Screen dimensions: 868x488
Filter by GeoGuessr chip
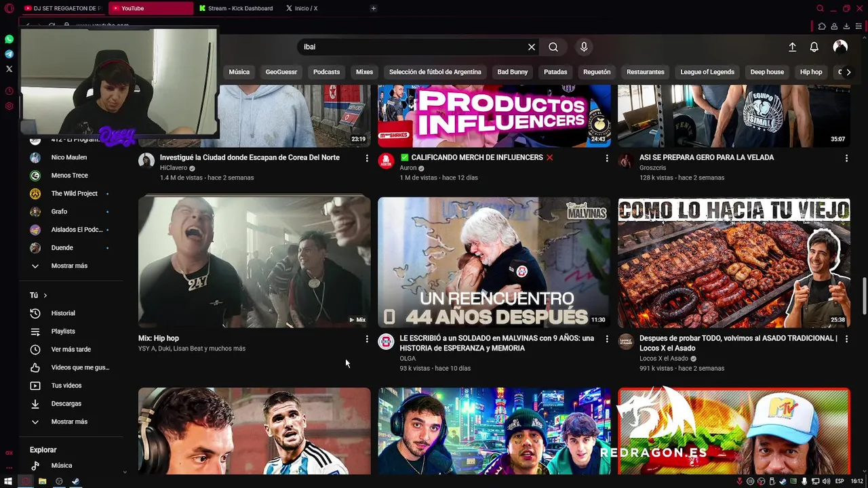click(x=281, y=72)
